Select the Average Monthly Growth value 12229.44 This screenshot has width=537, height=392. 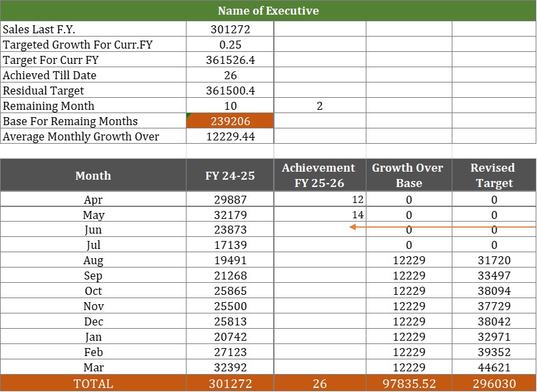pos(230,136)
